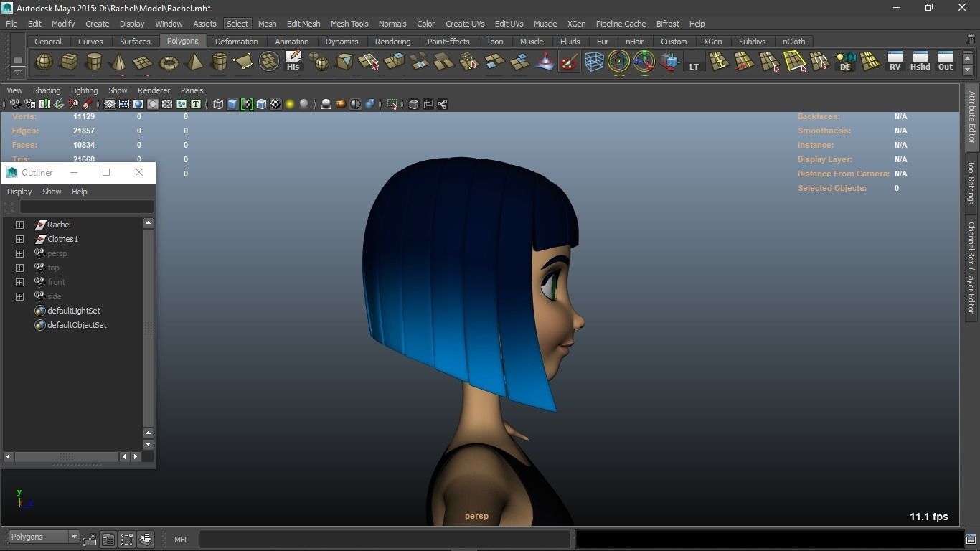Click the DE shelf button

845,62
